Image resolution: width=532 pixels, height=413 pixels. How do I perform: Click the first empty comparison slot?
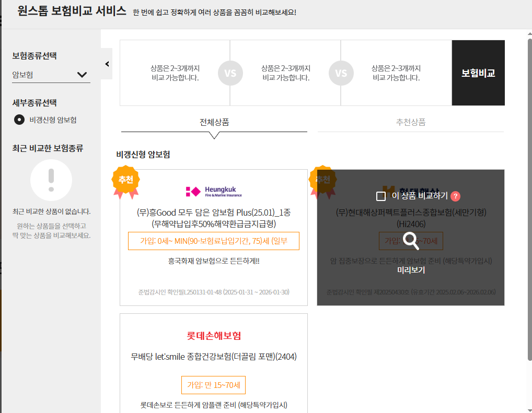tap(175, 73)
